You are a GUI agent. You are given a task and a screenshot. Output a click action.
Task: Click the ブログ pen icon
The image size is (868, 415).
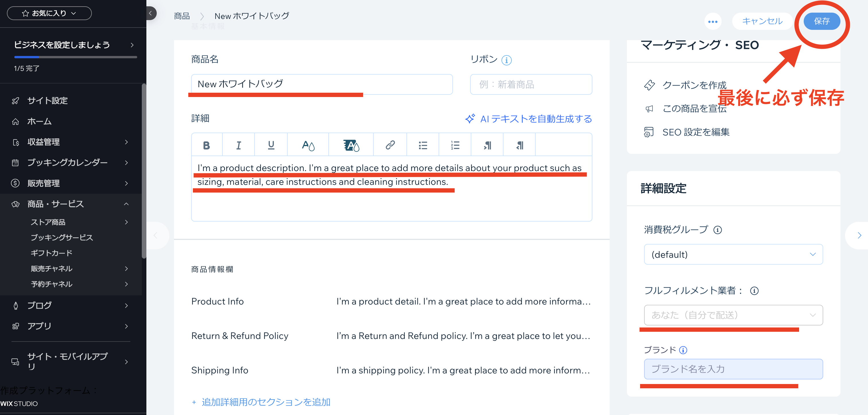pyautogui.click(x=15, y=306)
